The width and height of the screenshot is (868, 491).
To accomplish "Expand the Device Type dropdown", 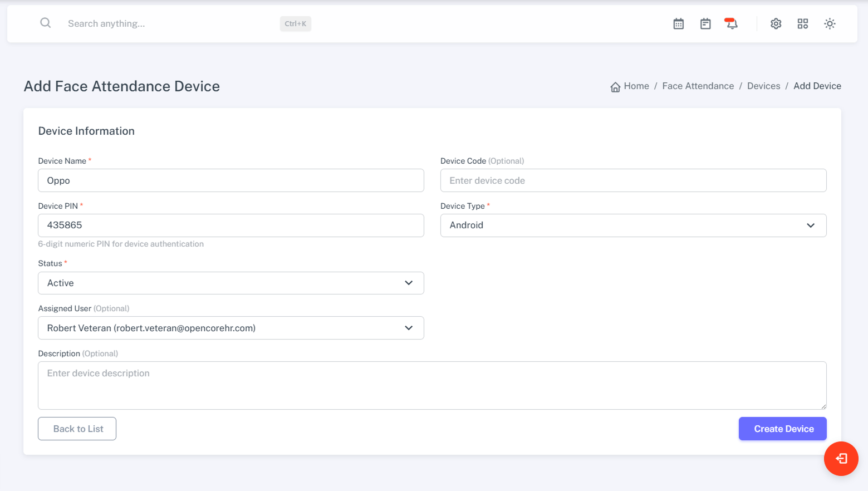I will pos(633,225).
